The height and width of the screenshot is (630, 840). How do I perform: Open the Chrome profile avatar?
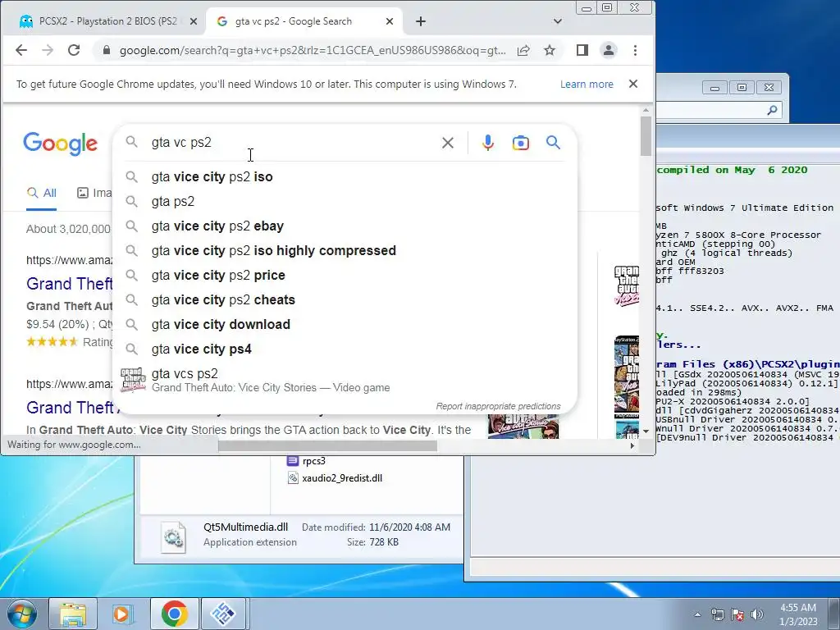[609, 50]
